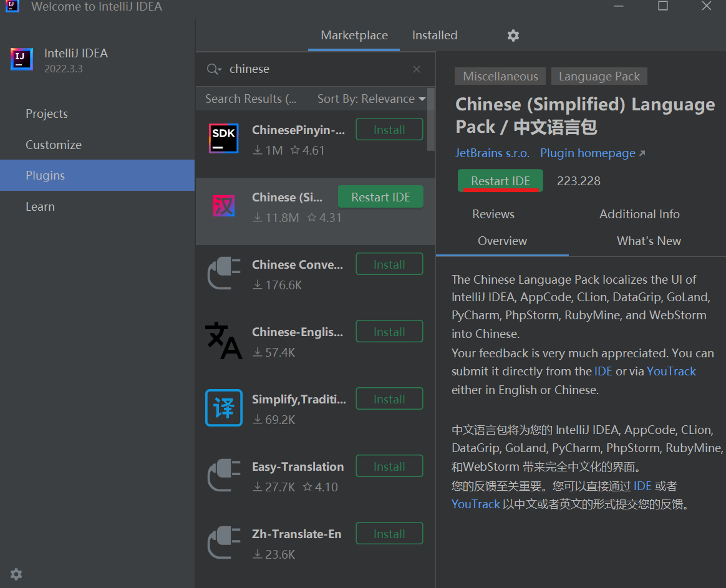Image resolution: width=726 pixels, height=588 pixels.
Task: Click the IntelliJ icon in the title bar
Action: click(12, 6)
